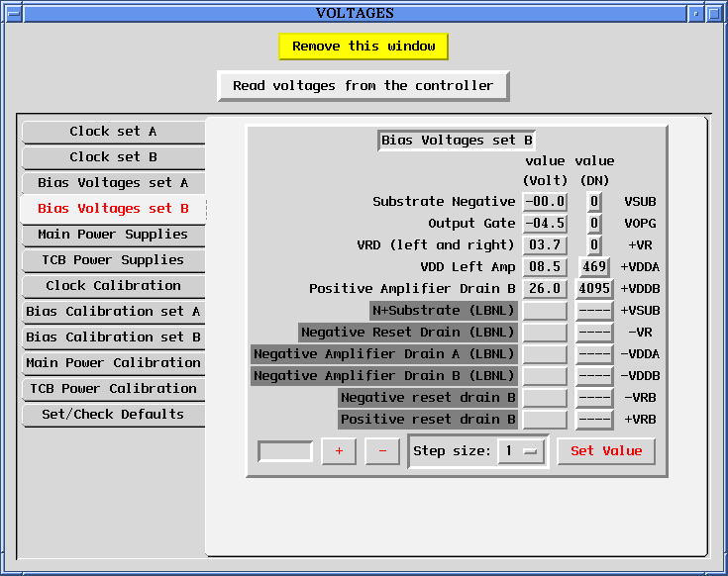Click the -VRB DN dashed field
728x576 pixels.
[594, 398]
